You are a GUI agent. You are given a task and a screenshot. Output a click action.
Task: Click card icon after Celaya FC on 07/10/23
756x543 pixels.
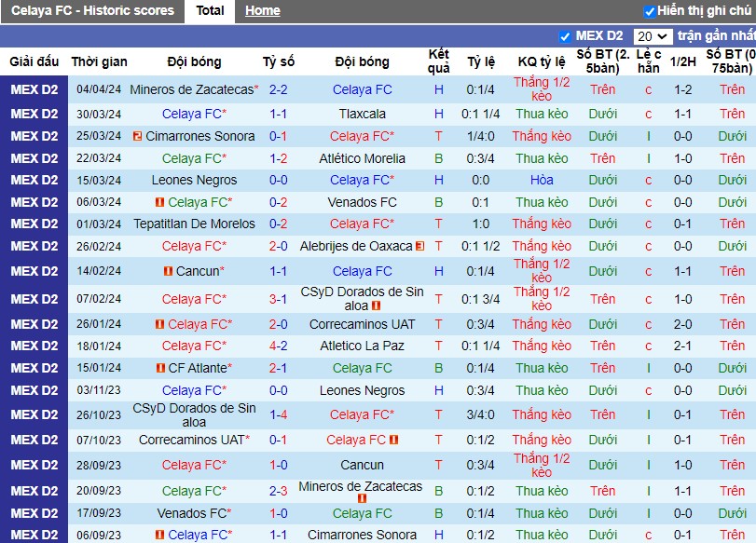point(394,440)
